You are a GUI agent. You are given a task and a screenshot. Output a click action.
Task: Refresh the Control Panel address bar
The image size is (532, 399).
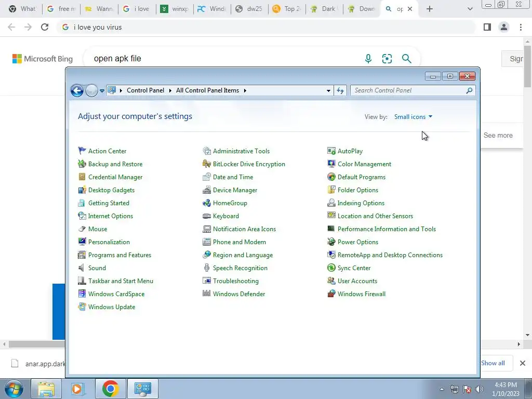tap(340, 90)
